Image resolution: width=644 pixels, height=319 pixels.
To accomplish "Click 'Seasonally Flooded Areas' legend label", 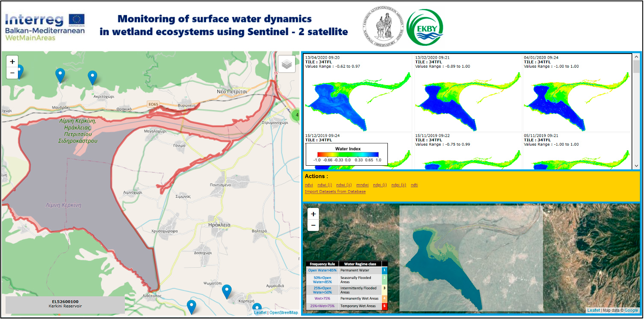I will pyautogui.click(x=353, y=280).
